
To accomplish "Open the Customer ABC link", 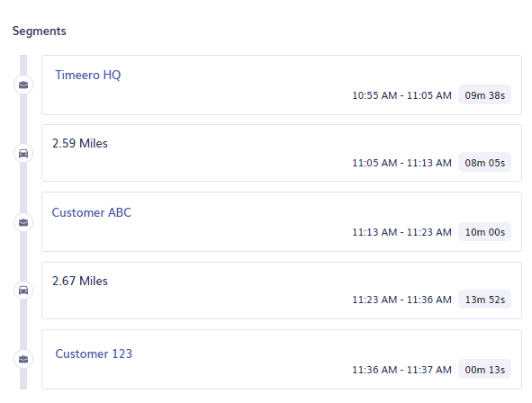I will 91,212.
